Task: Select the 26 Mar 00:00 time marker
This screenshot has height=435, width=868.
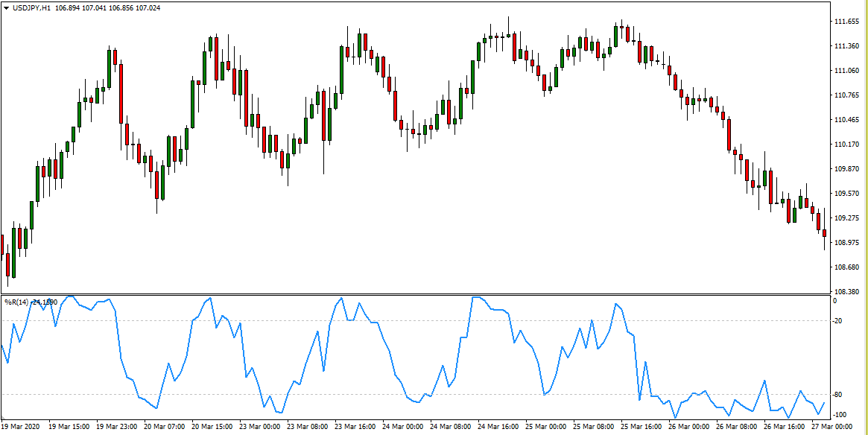Action: point(688,428)
